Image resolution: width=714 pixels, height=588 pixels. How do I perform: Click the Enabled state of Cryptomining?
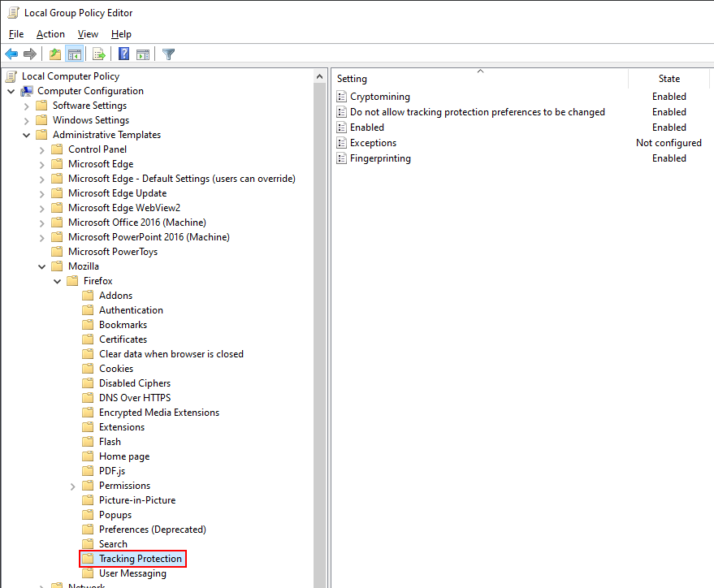[669, 97]
